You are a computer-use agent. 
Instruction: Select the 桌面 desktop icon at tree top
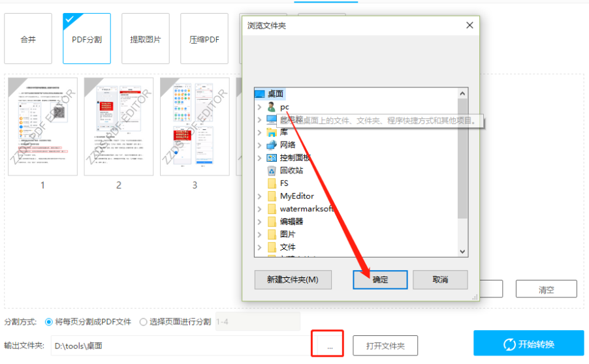point(260,94)
